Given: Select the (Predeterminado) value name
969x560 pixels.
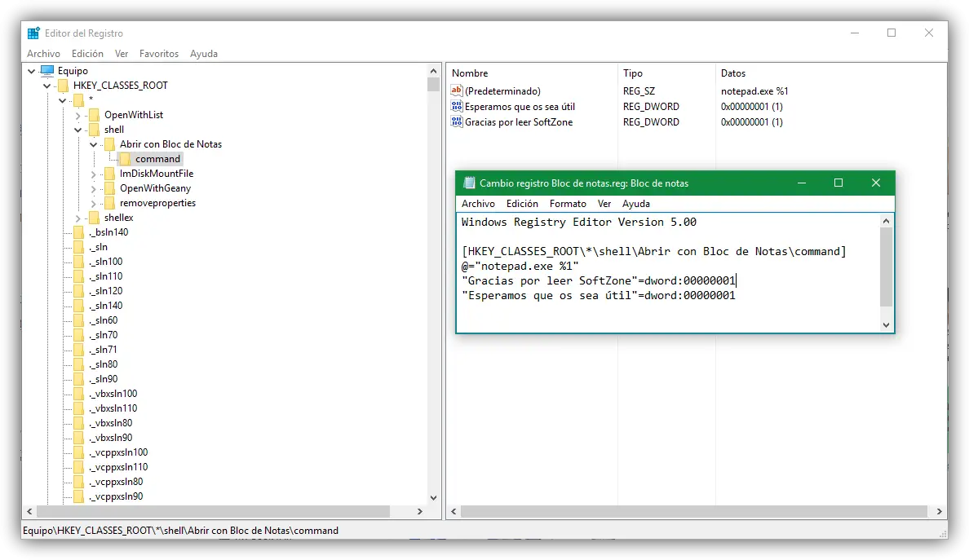Looking at the screenshot, I should [502, 90].
